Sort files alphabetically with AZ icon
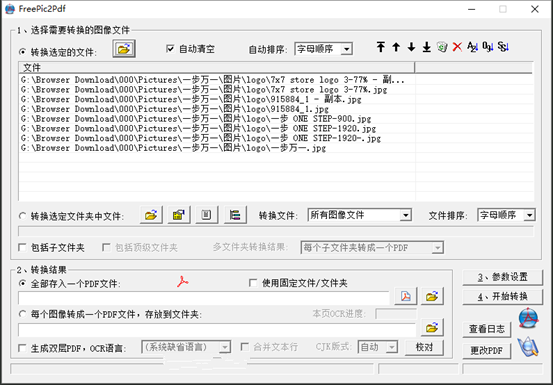 tap(473, 47)
